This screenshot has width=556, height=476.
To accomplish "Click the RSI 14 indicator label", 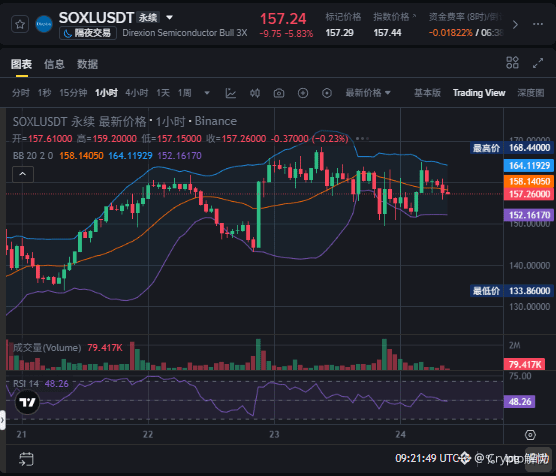I will click(x=26, y=384).
